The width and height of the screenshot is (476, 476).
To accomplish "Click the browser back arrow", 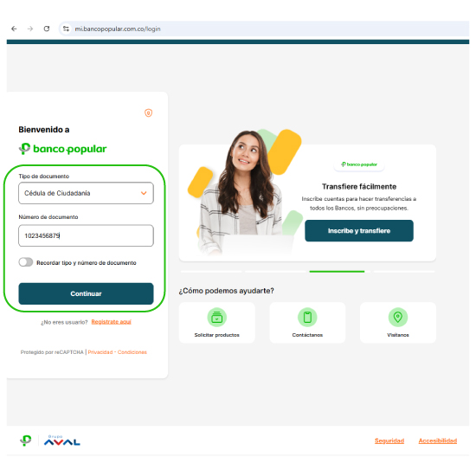I will (x=14, y=29).
